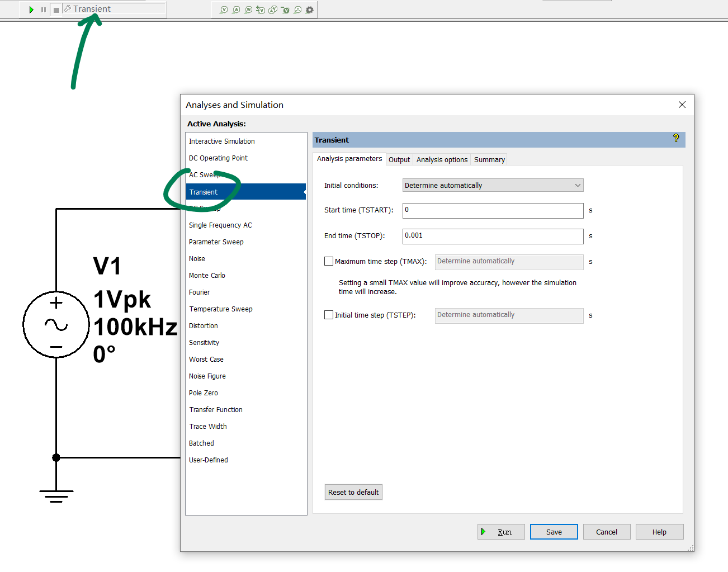Image resolution: width=728 pixels, height=572 pixels.
Task: Select AC Sweep in the analysis list
Action: 204,174
